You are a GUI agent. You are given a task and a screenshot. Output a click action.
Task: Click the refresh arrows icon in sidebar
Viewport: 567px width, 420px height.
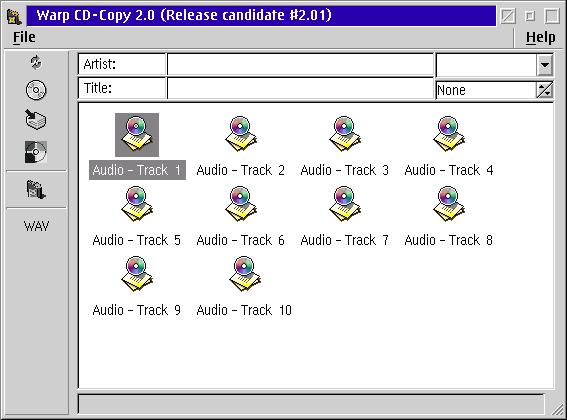[x=36, y=62]
